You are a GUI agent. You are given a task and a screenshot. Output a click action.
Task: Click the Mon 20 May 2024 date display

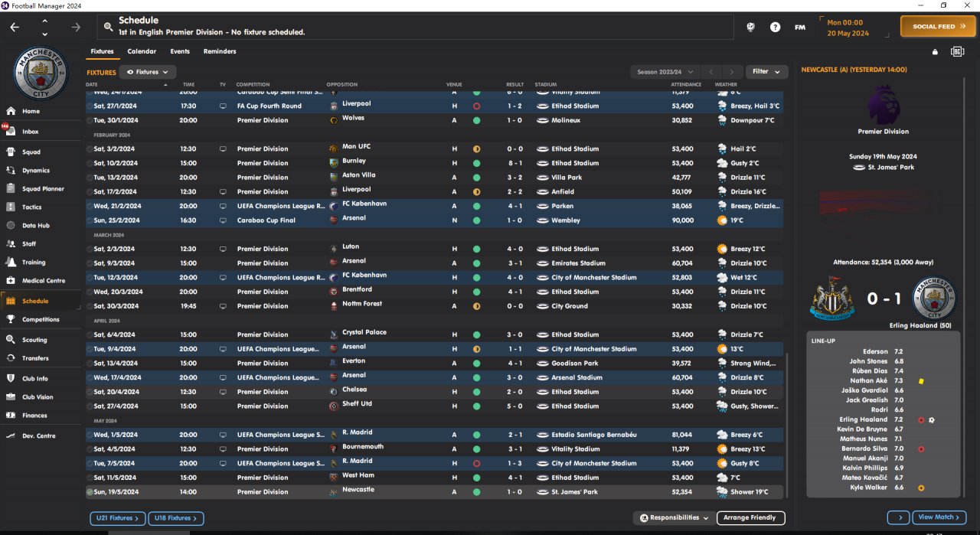848,28
